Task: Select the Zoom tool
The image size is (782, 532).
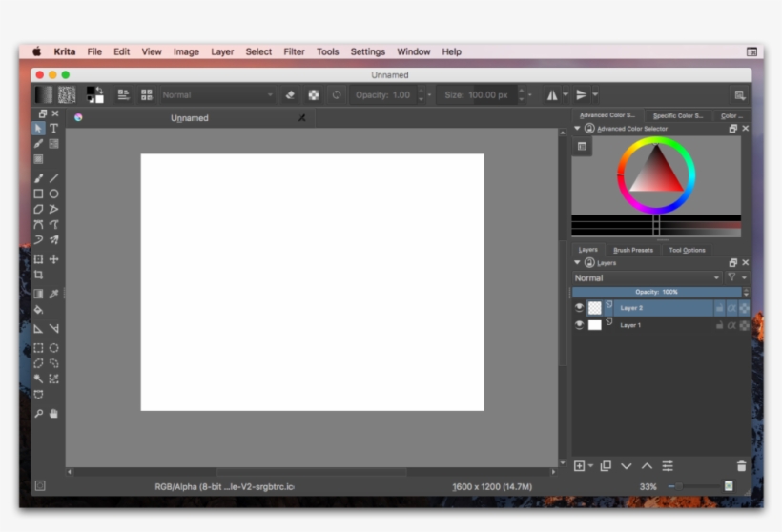Action: (x=38, y=414)
